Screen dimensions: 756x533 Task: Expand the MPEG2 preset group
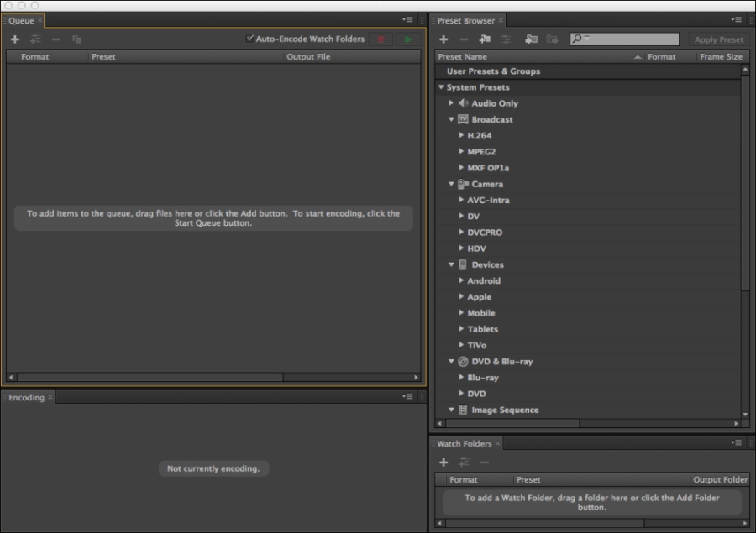pos(461,151)
